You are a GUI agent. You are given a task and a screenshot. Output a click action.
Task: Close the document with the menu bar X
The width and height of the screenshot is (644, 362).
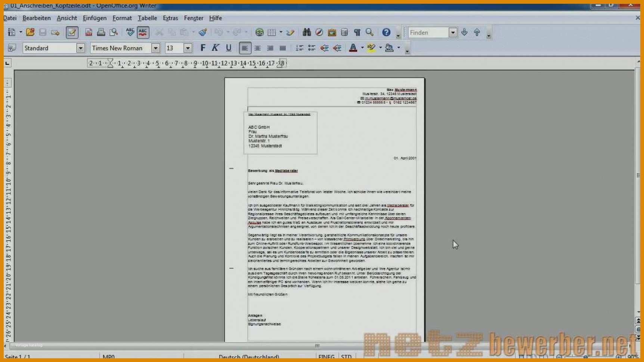(637, 18)
